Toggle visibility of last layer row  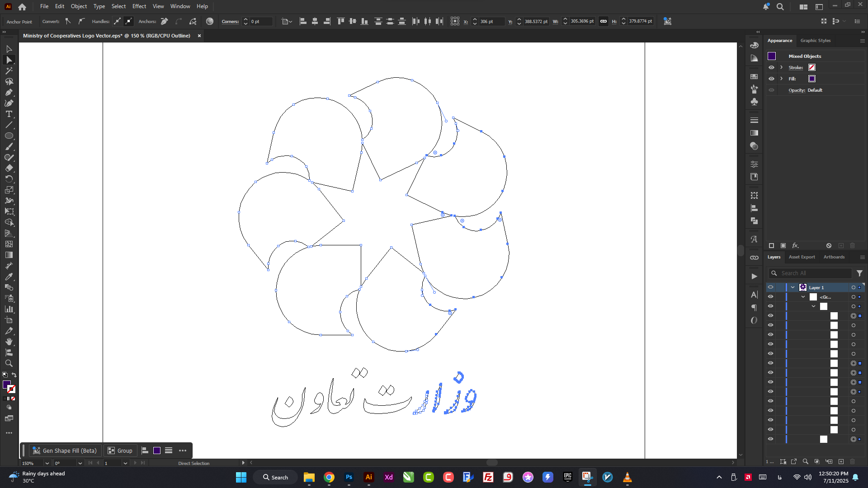point(771,439)
